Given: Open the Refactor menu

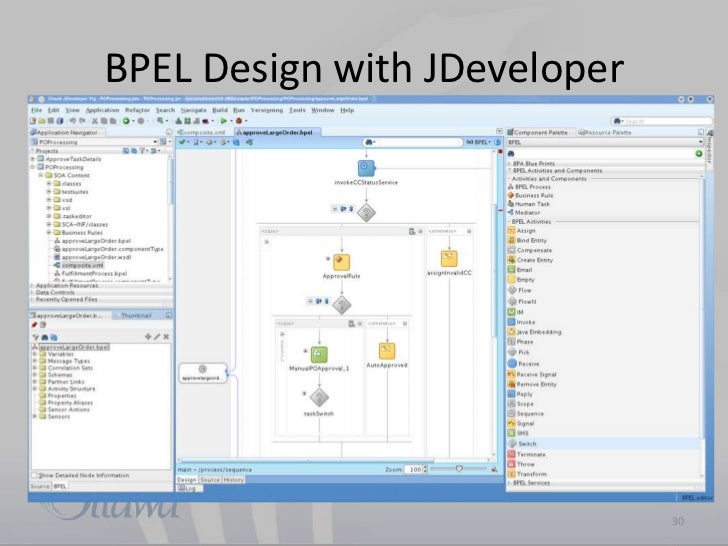Looking at the screenshot, I should click(x=137, y=110).
